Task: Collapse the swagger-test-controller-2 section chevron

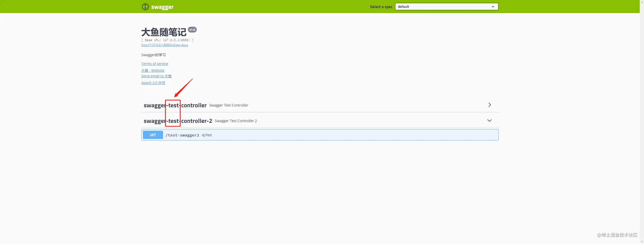Action: (x=490, y=121)
